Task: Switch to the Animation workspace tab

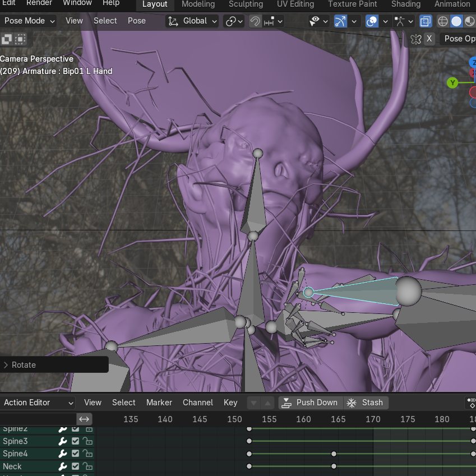Action: 452,4
